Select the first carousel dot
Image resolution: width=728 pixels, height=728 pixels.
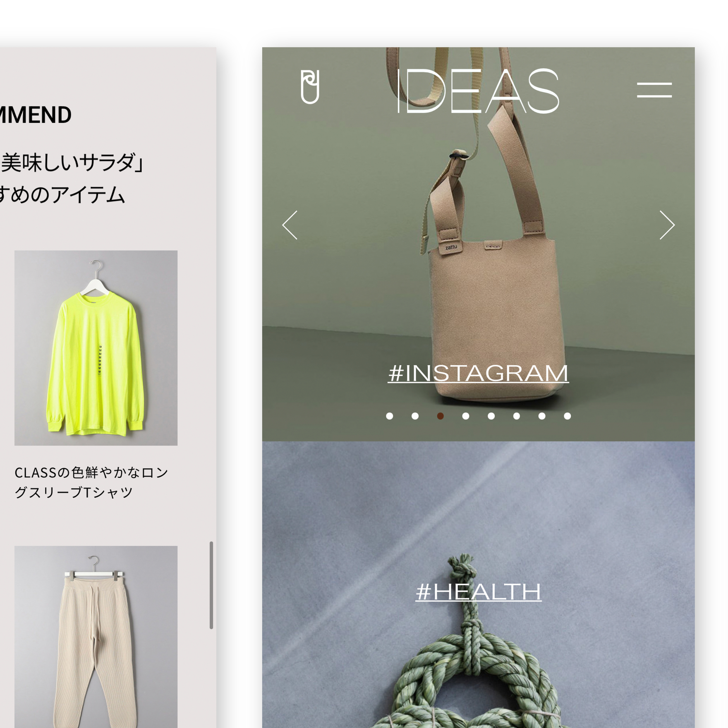coord(390,416)
